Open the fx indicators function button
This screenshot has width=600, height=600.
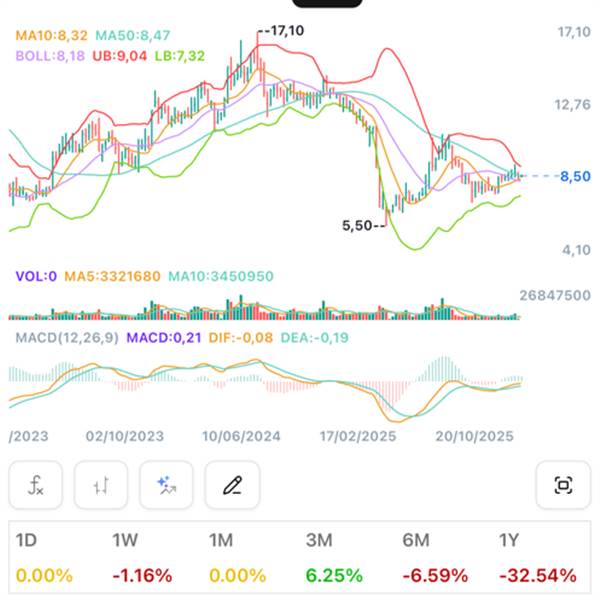(x=36, y=486)
